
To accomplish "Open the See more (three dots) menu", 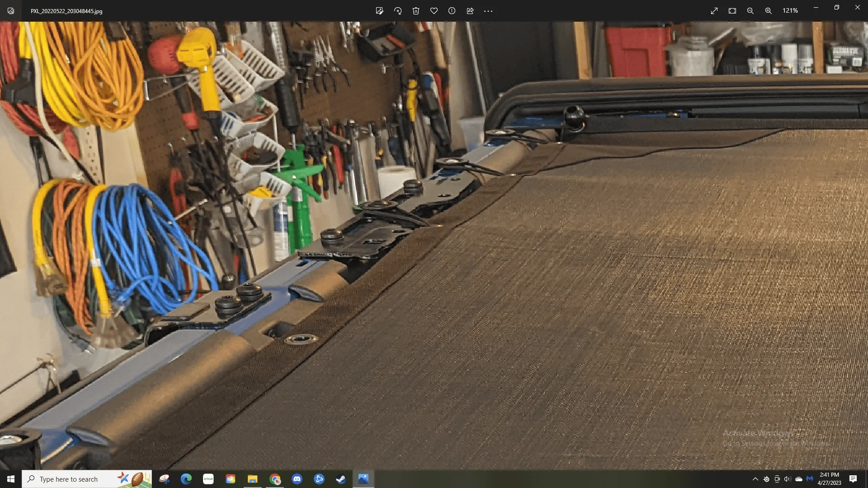I will (x=488, y=11).
